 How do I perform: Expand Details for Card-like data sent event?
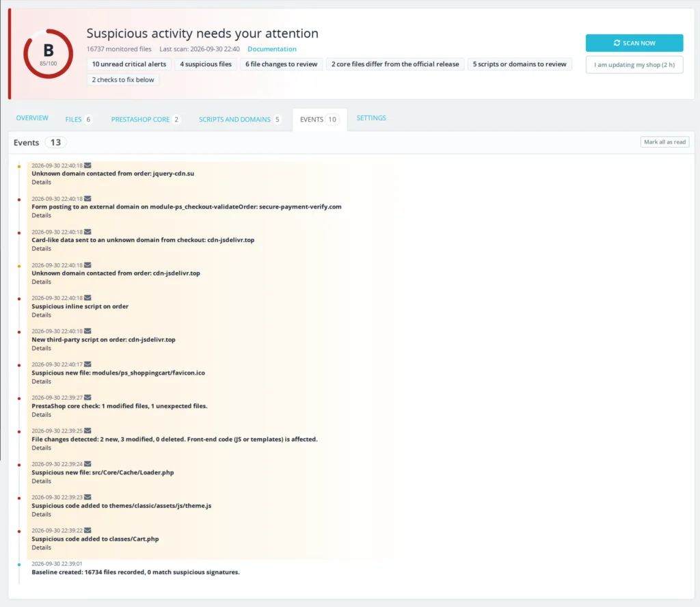(42, 249)
